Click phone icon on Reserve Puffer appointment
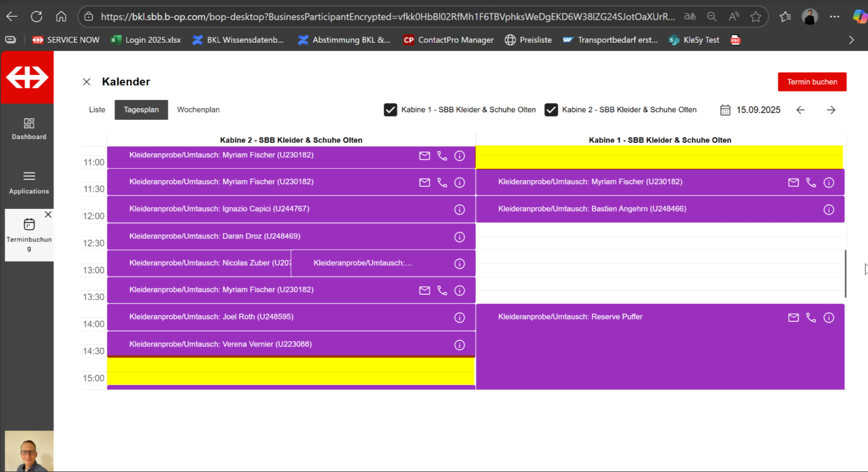The image size is (868, 472). tap(811, 317)
